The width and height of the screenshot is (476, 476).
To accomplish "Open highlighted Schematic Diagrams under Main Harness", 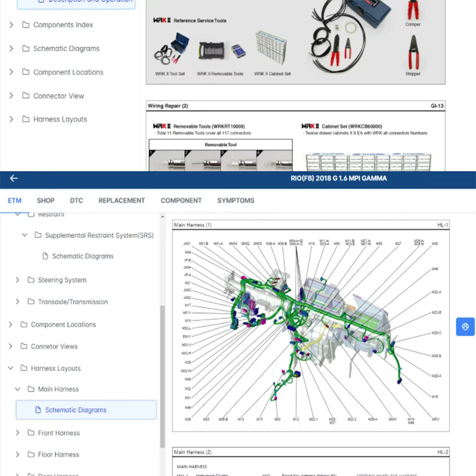I will click(x=86, y=410).
